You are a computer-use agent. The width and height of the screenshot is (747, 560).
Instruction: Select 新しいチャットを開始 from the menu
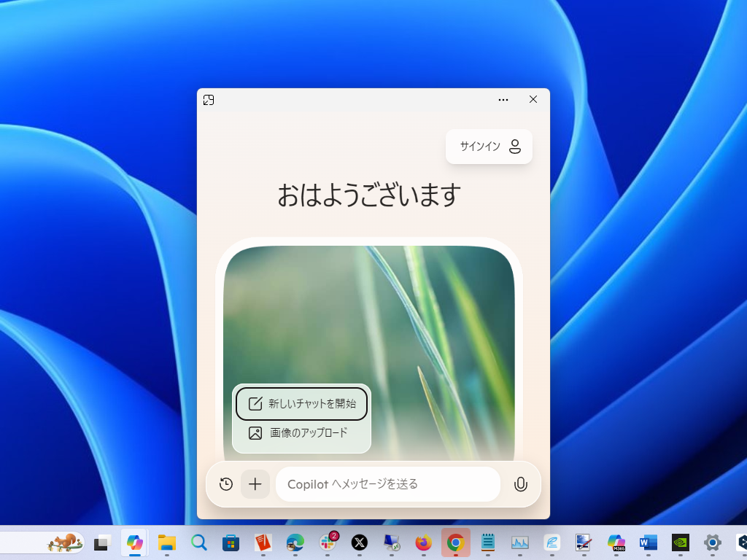pos(301,404)
